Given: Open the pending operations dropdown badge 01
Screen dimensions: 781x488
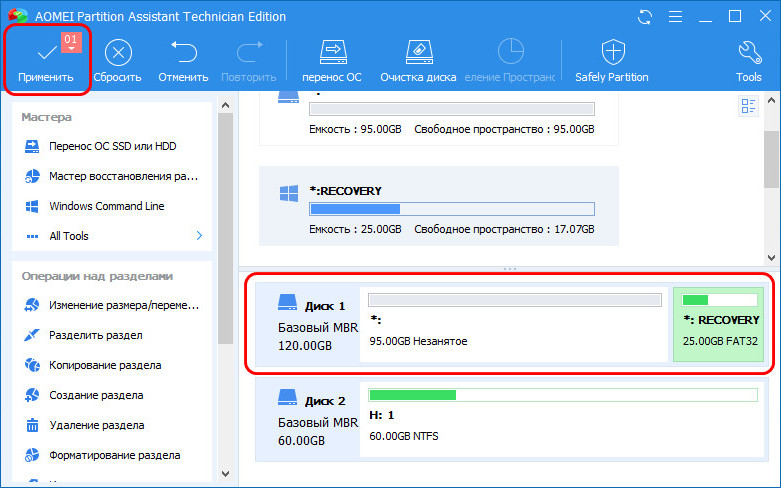Looking at the screenshot, I should (x=71, y=42).
